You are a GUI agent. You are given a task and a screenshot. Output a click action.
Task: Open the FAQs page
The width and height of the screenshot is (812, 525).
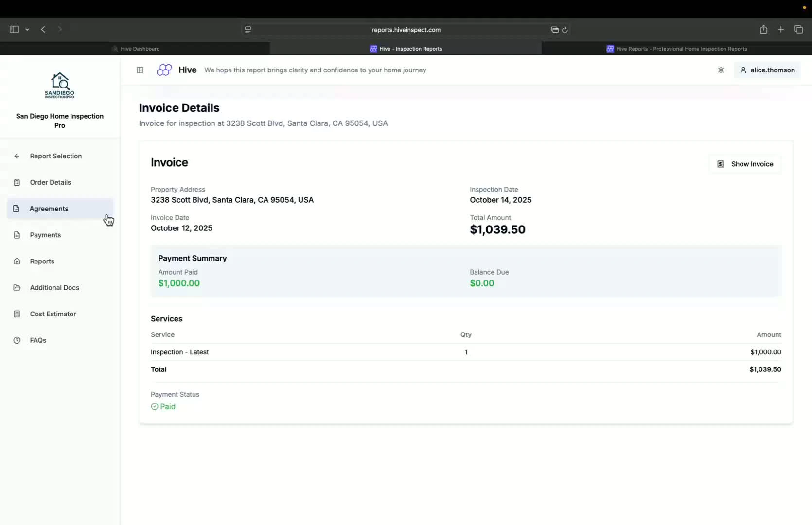pyautogui.click(x=60, y=340)
